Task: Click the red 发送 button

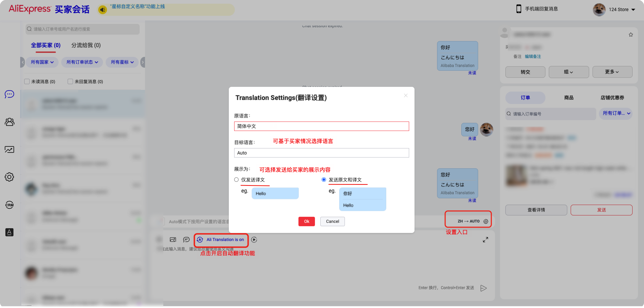Action: click(601, 210)
